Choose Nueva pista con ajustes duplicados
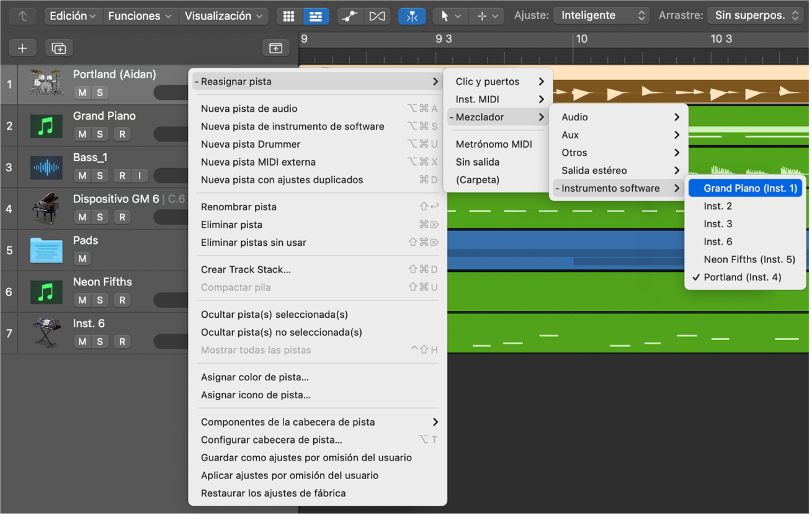 (x=318, y=181)
